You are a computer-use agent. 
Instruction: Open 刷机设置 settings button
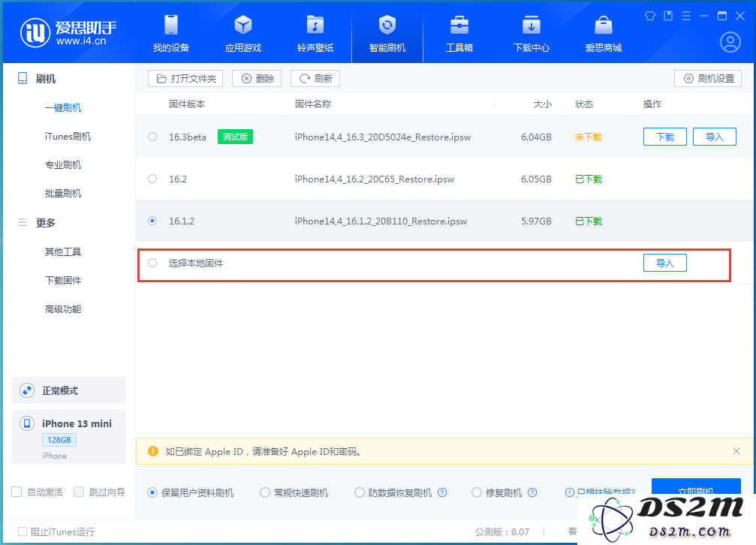pos(708,78)
